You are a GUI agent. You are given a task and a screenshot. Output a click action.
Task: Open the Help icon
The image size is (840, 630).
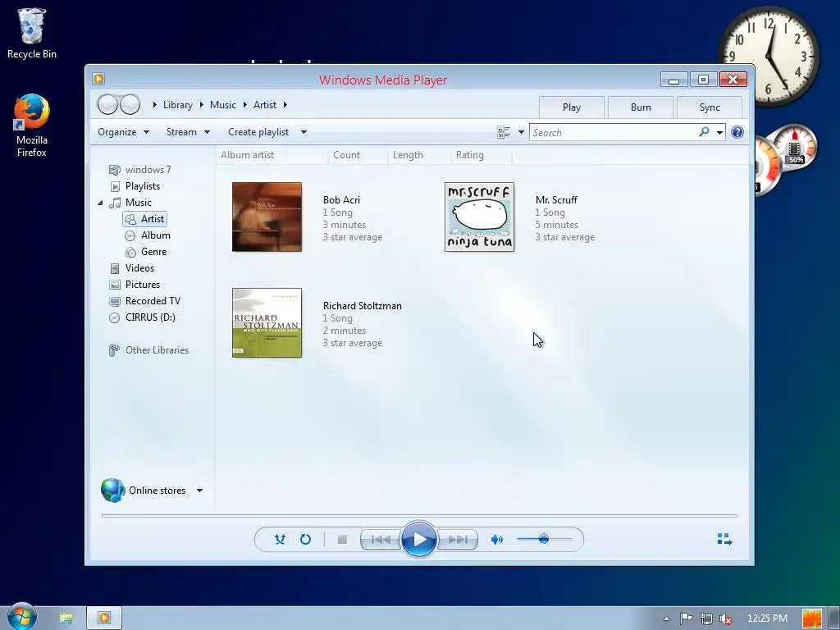pos(737,132)
